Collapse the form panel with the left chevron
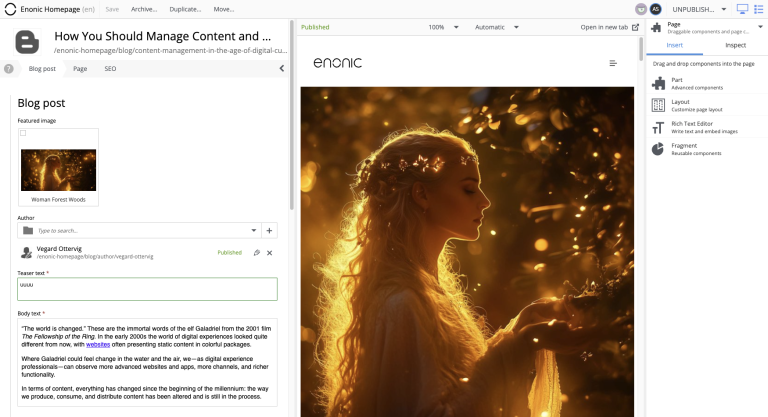 pyautogui.click(x=281, y=69)
